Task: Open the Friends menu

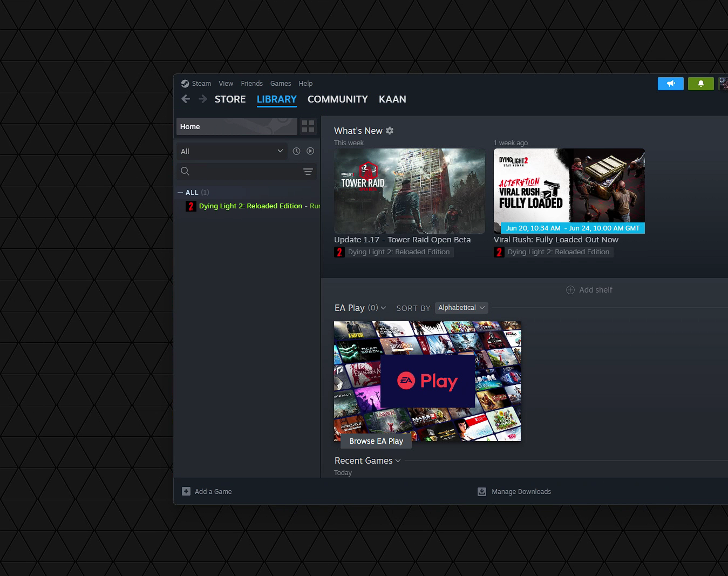Action: 252,84
